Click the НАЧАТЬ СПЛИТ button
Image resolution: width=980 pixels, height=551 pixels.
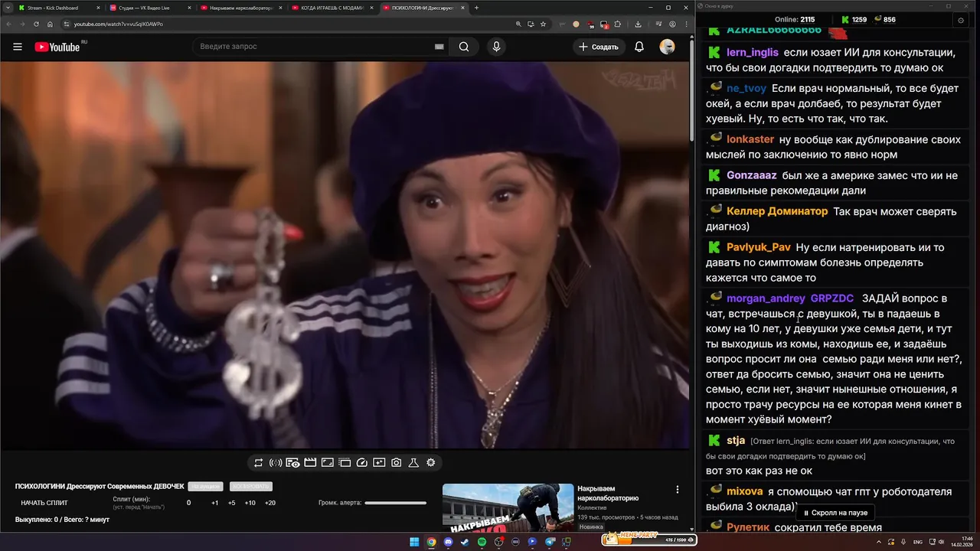[x=44, y=503]
